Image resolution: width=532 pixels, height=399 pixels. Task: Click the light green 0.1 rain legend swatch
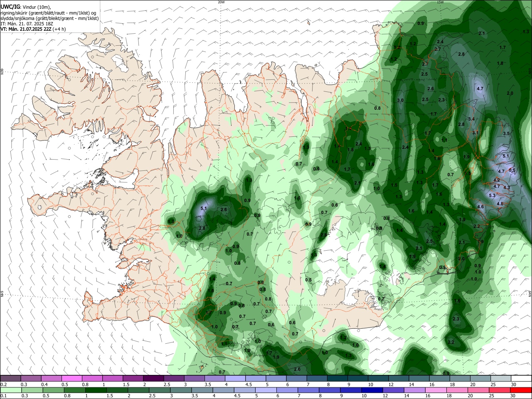coord(10,390)
